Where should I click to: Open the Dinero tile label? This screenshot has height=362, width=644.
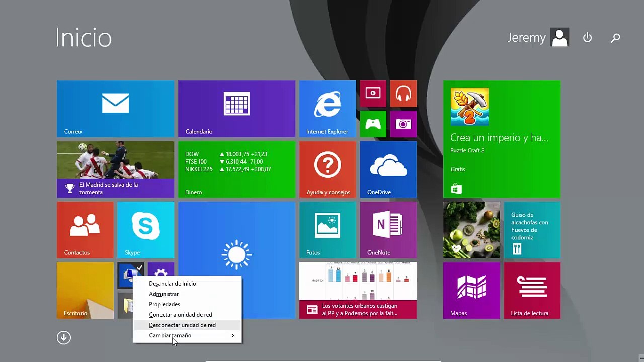[x=194, y=192]
